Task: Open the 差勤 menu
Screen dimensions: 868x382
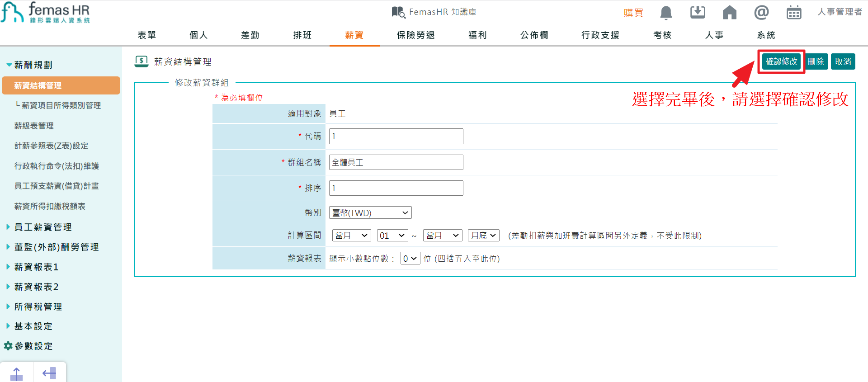Action: [250, 35]
